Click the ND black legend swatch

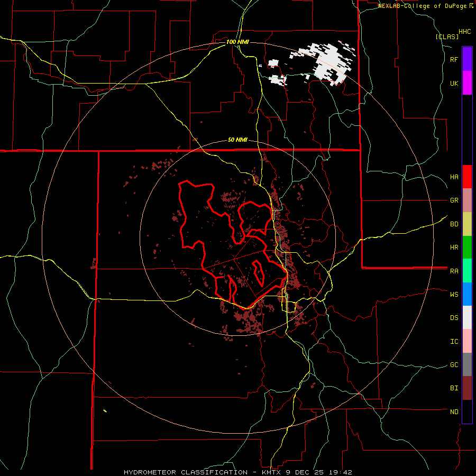pyautogui.click(x=467, y=411)
